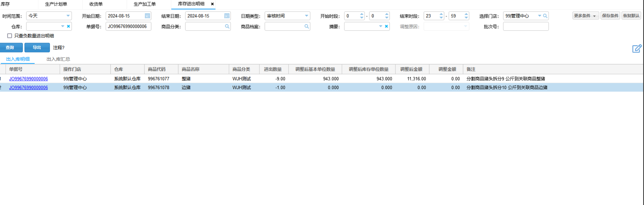Expand the disabled 调整原因 dropdown
The height and width of the screenshot is (205, 644).
(x=465, y=27)
